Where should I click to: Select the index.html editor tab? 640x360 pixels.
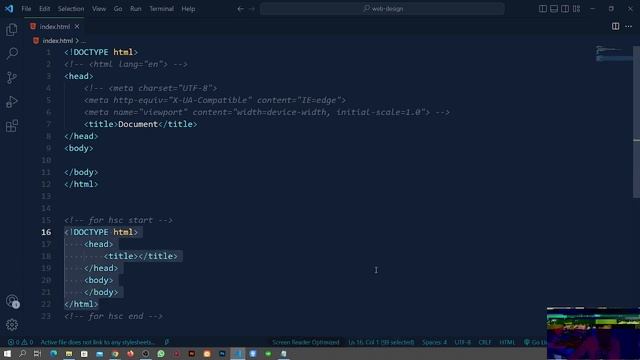pos(54,27)
